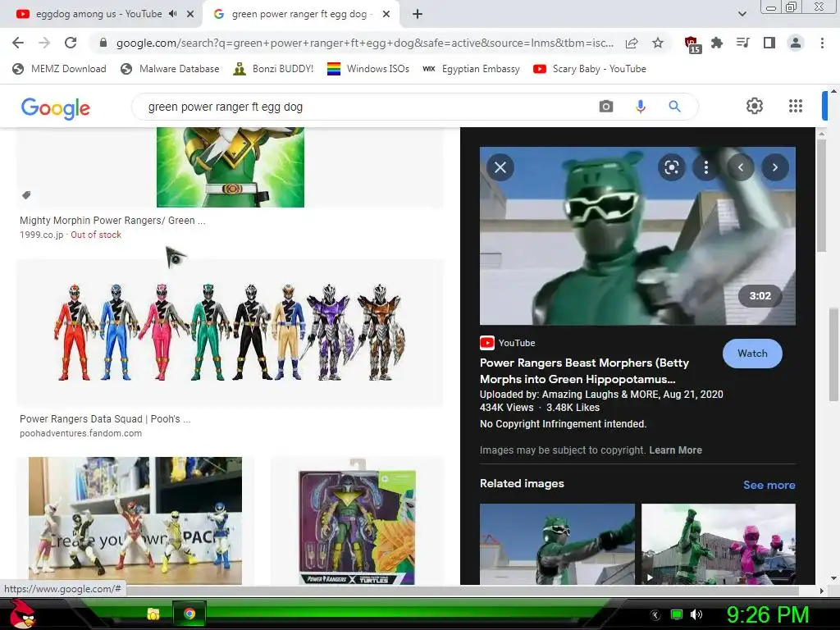Click See more related images
The image size is (840, 630).
point(769,485)
